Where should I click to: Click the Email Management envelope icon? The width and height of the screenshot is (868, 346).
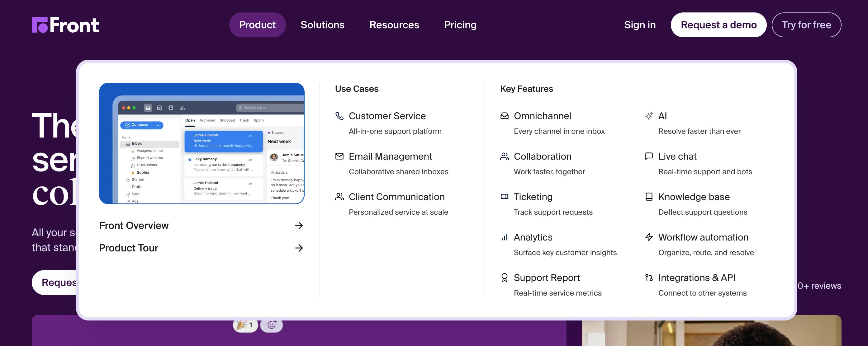339,156
